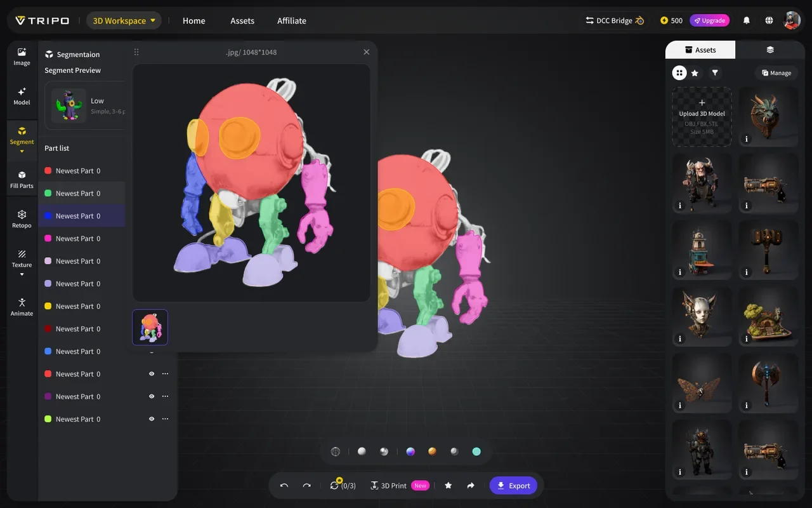This screenshot has width=812, height=508.
Task: Select the hot pink part in list
Action: pos(82,239)
